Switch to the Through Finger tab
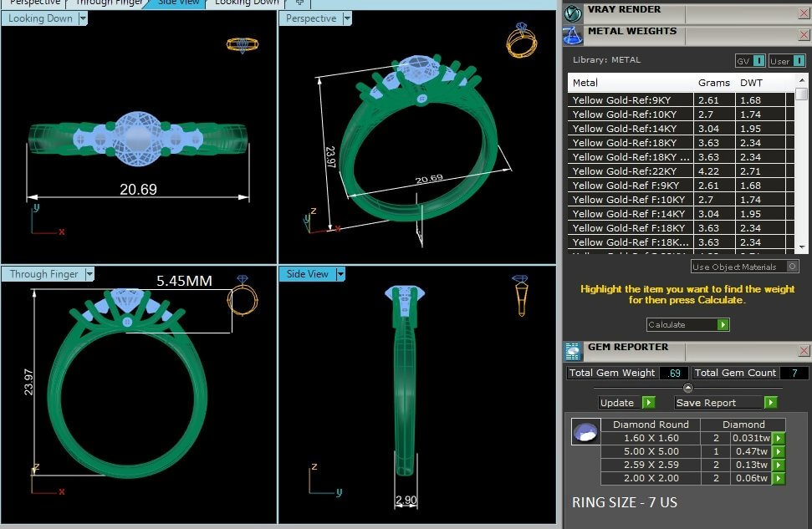 pyautogui.click(x=109, y=3)
